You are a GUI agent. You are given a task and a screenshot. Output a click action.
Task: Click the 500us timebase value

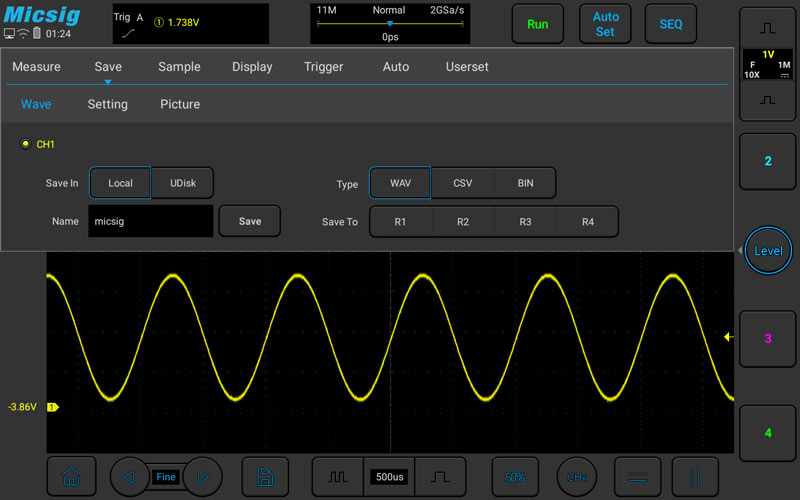click(x=389, y=477)
